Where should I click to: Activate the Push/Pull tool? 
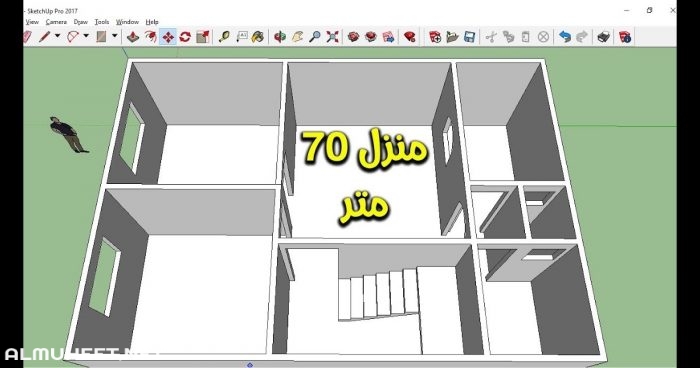click(133, 37)
